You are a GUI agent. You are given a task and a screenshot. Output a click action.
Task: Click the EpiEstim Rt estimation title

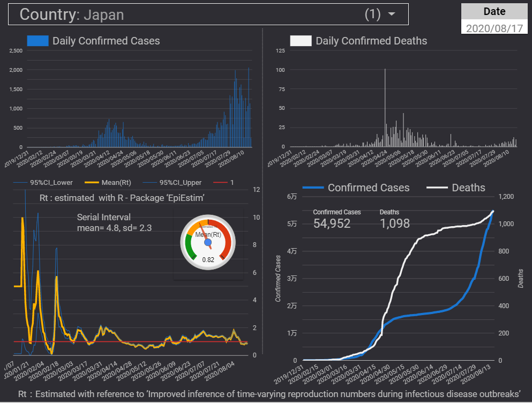click(x=122, y=198)
